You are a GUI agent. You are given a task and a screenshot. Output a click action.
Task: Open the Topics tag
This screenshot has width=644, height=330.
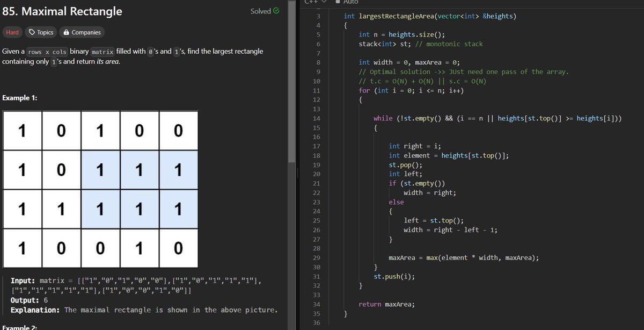click(41, 32)
